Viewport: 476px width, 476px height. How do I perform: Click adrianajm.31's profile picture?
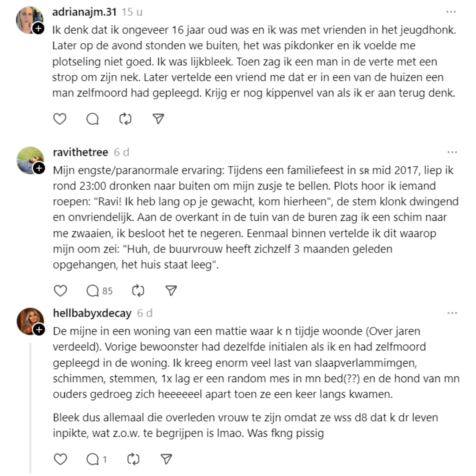pyautogui.click(x=29, y=19)
